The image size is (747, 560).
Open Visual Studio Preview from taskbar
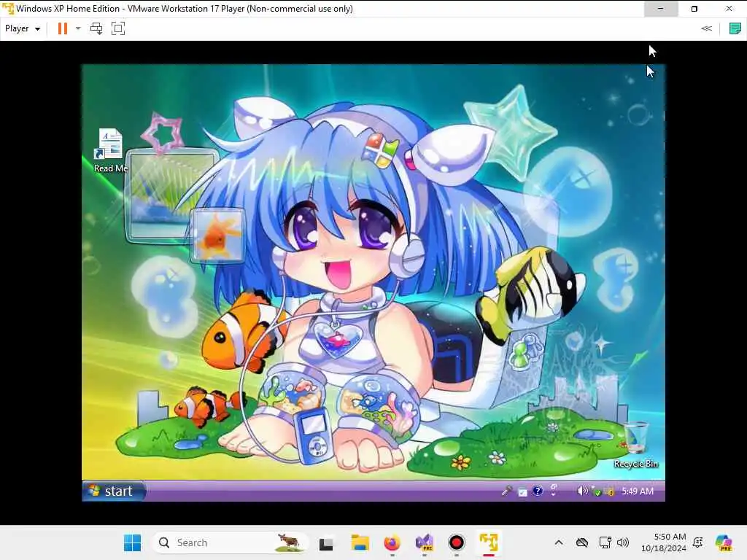click(x=424, y=542)
